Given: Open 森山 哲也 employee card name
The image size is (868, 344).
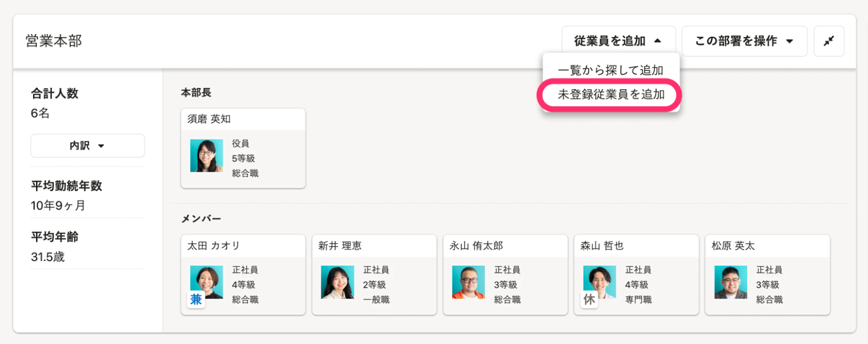Looking at the screenshot, I should pyautogui.click(x=602, y=246).
